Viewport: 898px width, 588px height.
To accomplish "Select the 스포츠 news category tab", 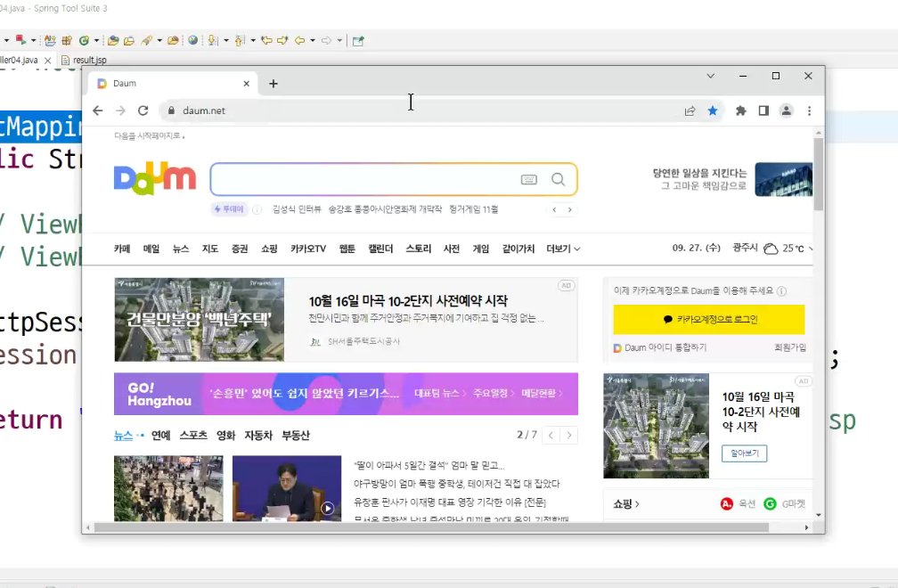I will (193, 435).
